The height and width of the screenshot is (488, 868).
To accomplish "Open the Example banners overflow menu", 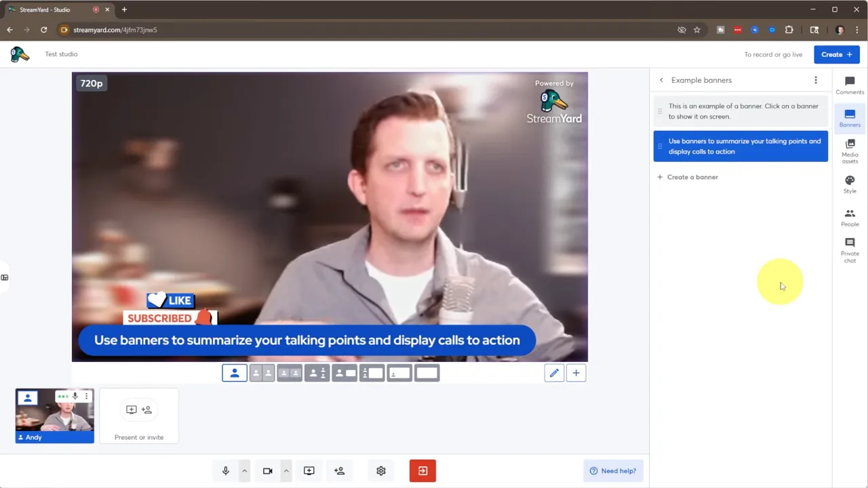I will 816,80.
